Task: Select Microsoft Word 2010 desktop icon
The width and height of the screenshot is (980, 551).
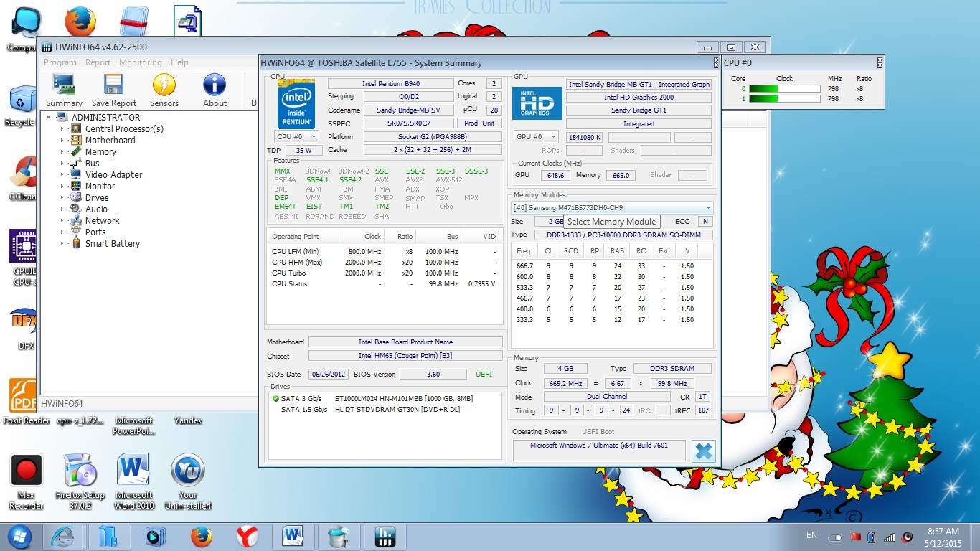Action: (x=133, y=481)
